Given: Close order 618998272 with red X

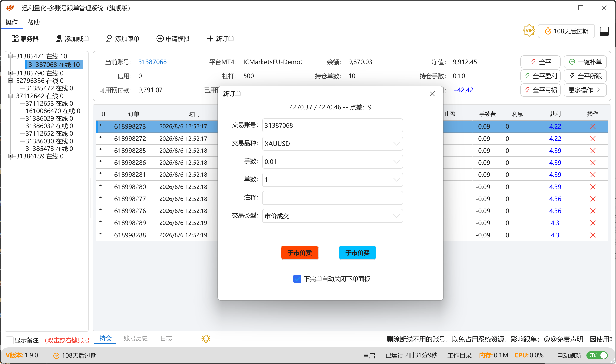Looking at the screenshot, I should [x=593, y=139].
